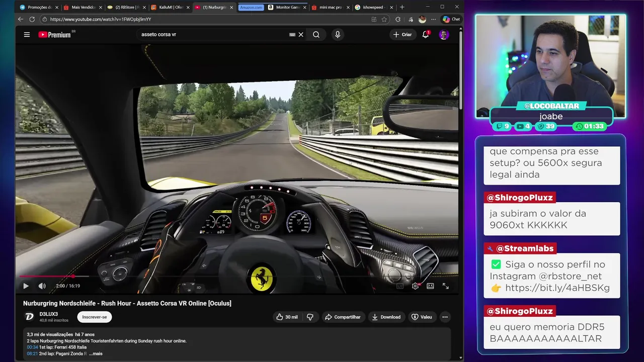Toggle subtitles on the player

point(400,286)
